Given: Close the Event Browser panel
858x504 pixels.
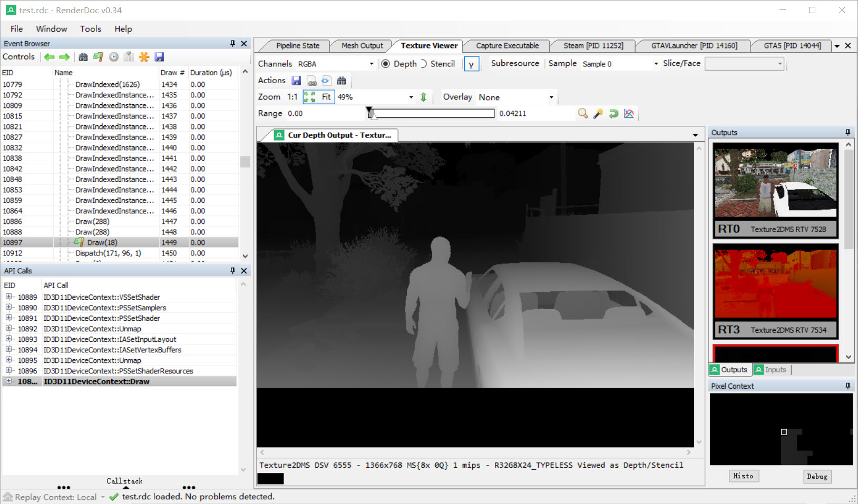Looking at the screenshot, I should [243, 44].
